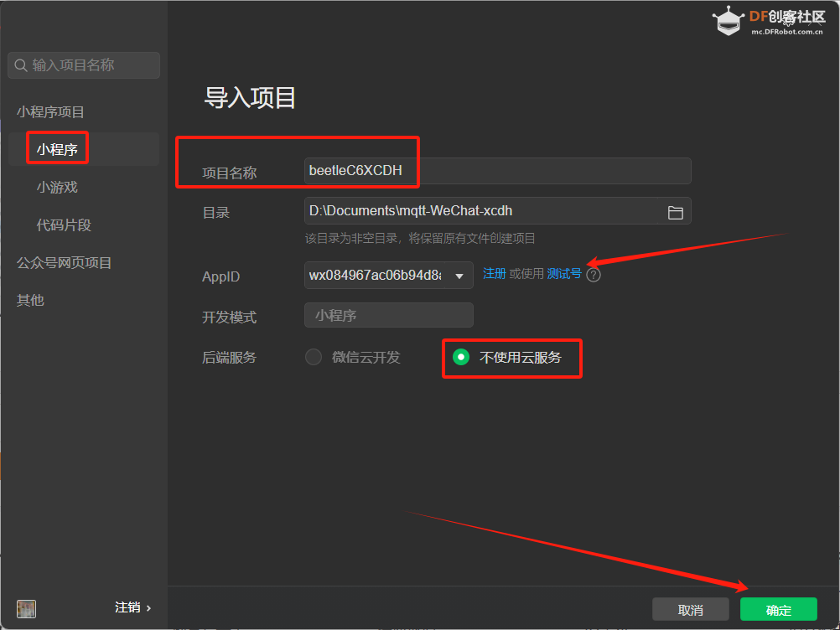Click the AppID help question mark icon
The width and height of the screenshot is (840, 630).
pyautogui.click(x=594, y=275)
